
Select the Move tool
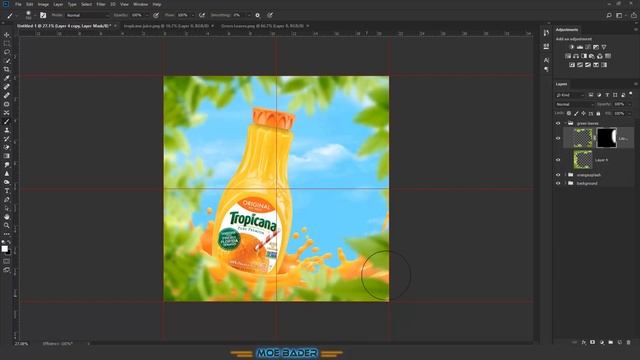tap(7, 35)
